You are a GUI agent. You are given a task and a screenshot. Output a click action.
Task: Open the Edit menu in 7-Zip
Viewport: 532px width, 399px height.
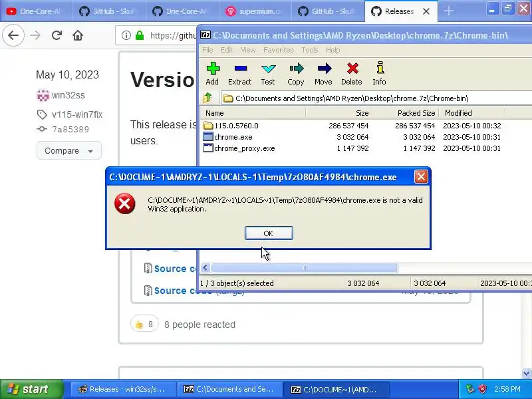[x=227, y=50]
